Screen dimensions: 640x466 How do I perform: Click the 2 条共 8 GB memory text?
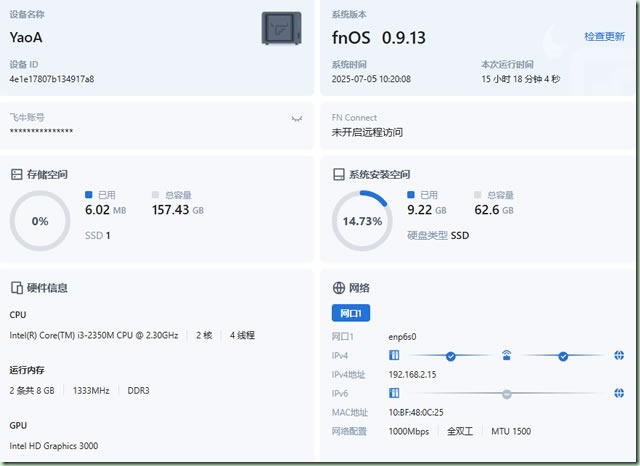(32, 391)
